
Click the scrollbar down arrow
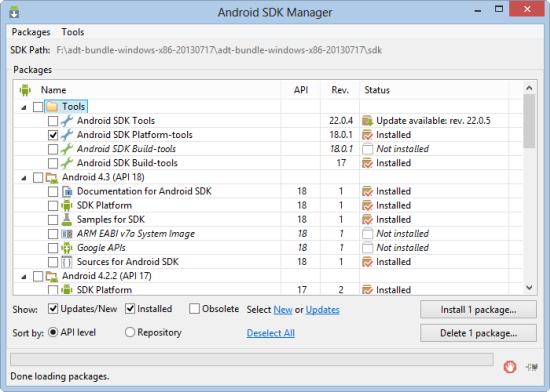[x=529, y=288]
